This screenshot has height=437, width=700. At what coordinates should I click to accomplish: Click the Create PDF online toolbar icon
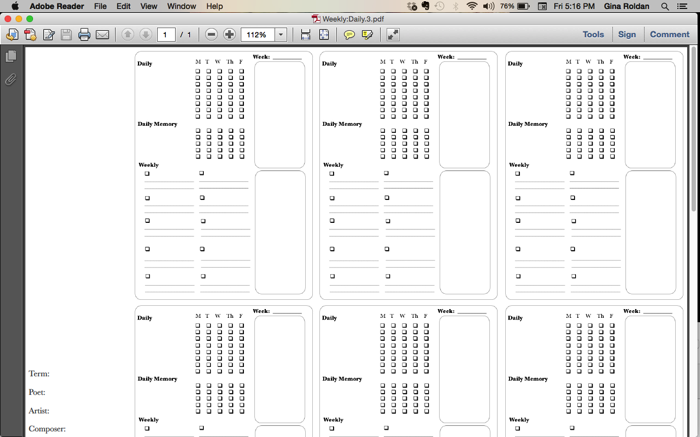pos(12,34)
